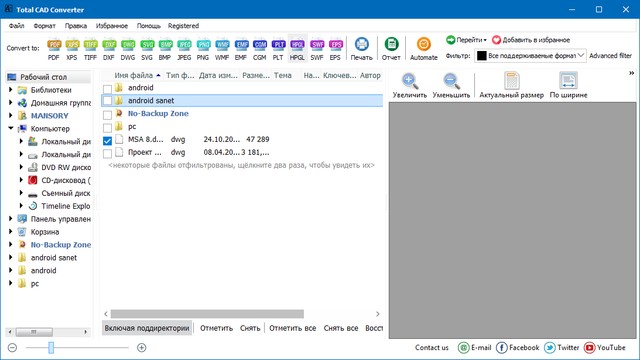Open the Перейти dropdown
Image resolution: width=640 pixels, height=360 pixels.
[x=466, y=40]
